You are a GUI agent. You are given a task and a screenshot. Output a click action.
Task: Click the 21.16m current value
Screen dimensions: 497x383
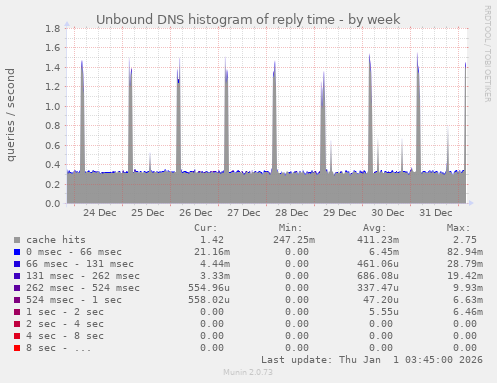[x=212, y=252]
